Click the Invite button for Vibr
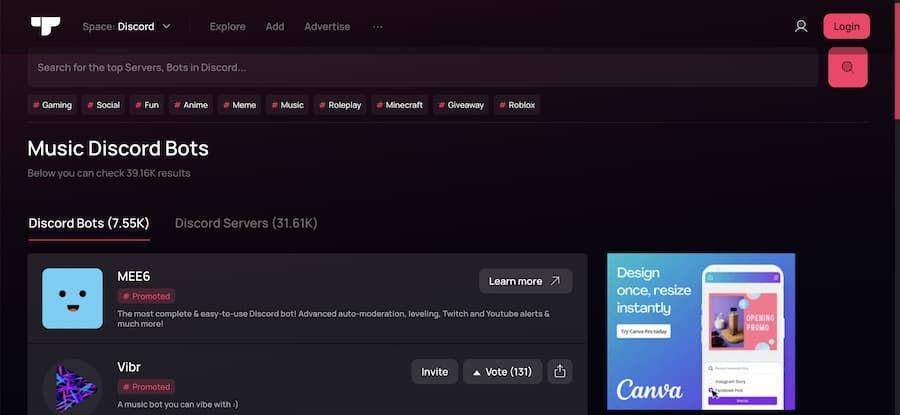The width and height of the screenshot is (900, 415). (435, 371)
